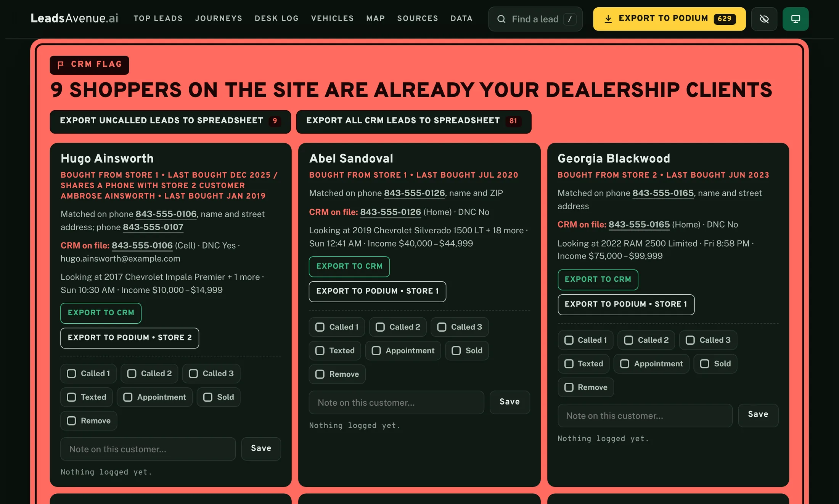Click the CRM Flag badge
The height and width of the screenshot is (504, 839).
pos(89,65)
